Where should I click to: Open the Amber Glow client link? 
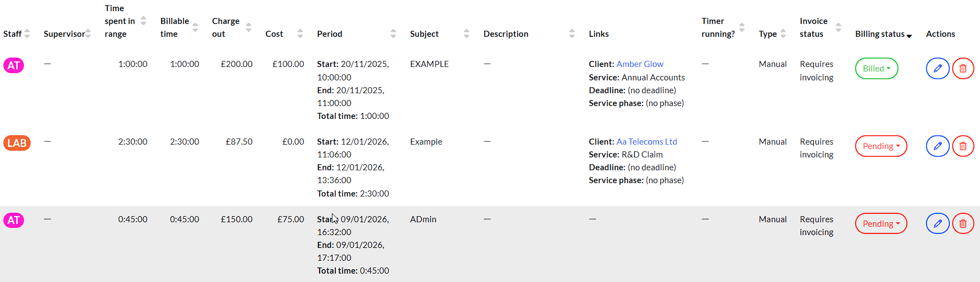coord(640,64)
